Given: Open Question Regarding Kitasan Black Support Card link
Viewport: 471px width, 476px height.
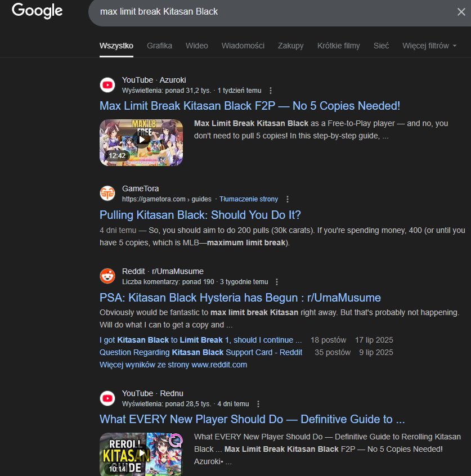Looking at the screenshot, I should pyautogui.click(x=201, y=352).
